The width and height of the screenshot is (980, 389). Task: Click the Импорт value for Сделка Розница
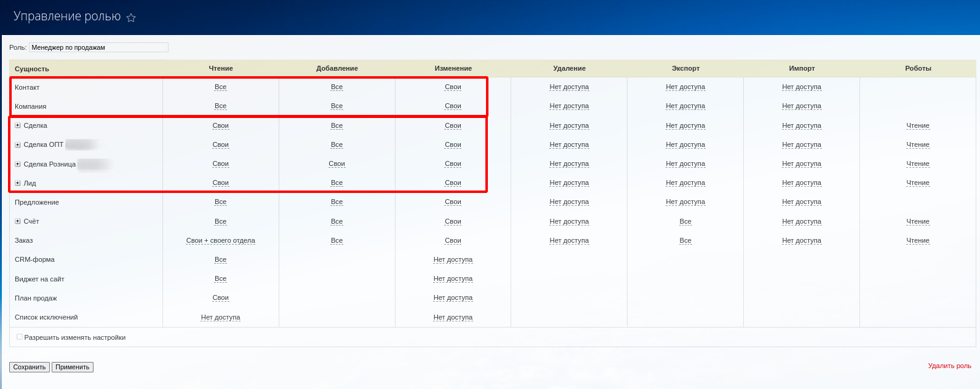[x=802, y=164]
